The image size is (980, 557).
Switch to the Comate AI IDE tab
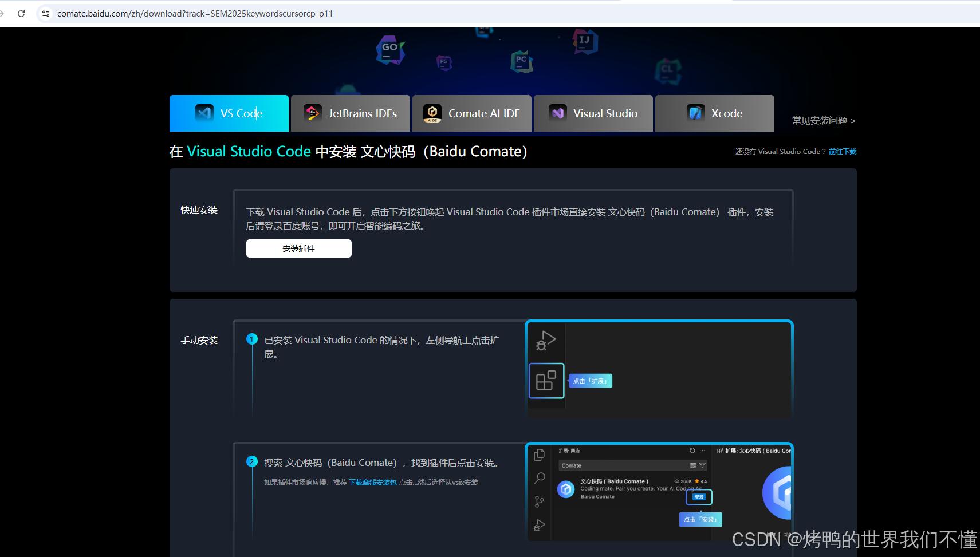(x=472, y=113)
